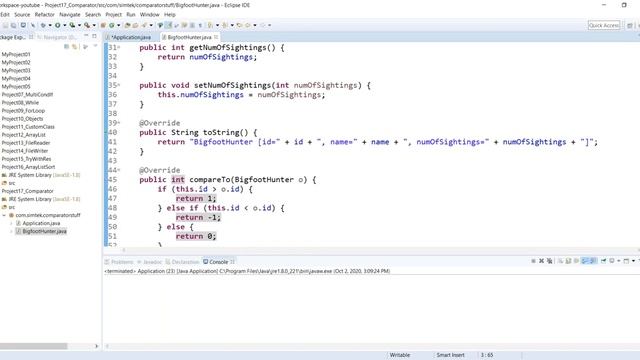Click the Save All icon in the toolbar
Screen dimensions: 640x360
(x=13, y=25)
